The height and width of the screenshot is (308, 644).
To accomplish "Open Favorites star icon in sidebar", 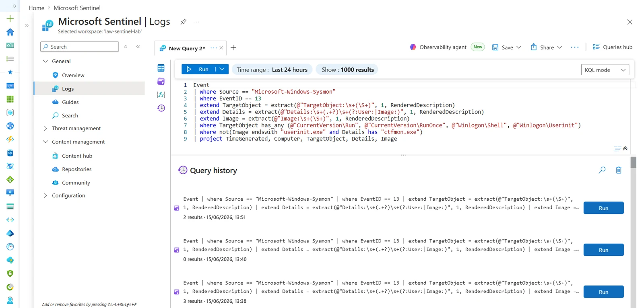I will click(x=10, y=72).
